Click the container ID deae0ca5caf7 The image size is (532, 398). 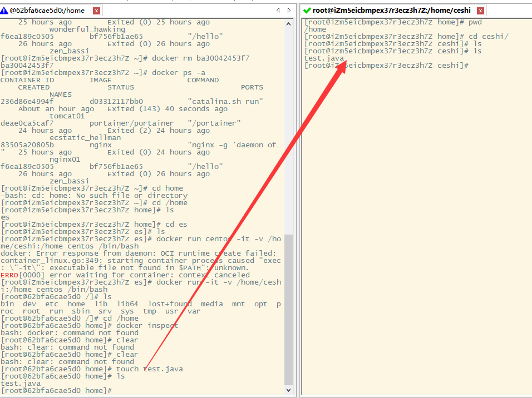(27, 123)
